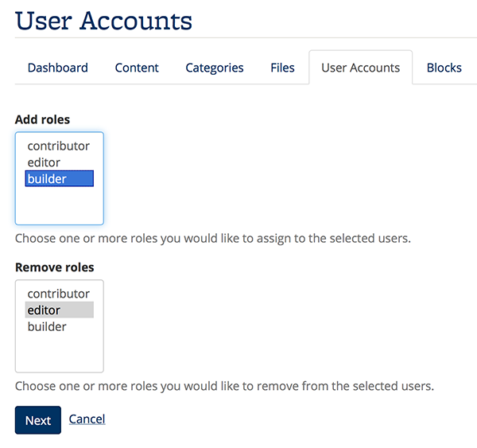477x448 pixels.
Task: Open the Dashboard tab
Action: click(x=58, y=68)
